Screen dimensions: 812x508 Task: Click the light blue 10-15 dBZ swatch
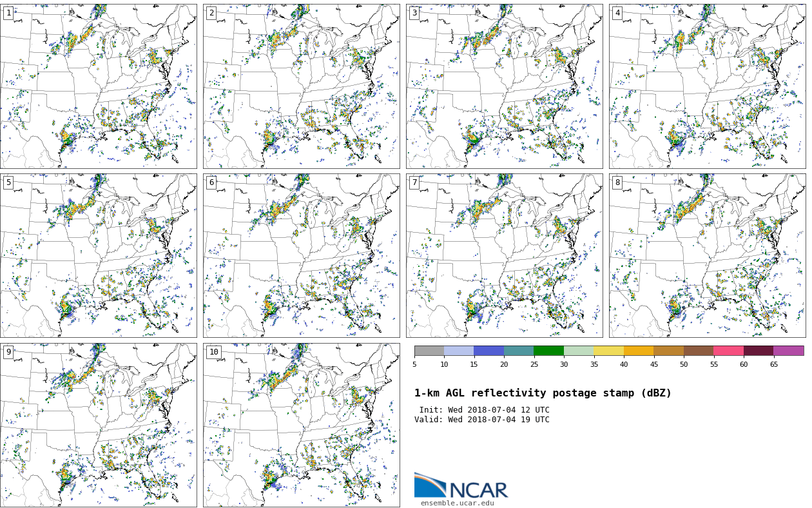pyautogui.click(x=459, y=351)
